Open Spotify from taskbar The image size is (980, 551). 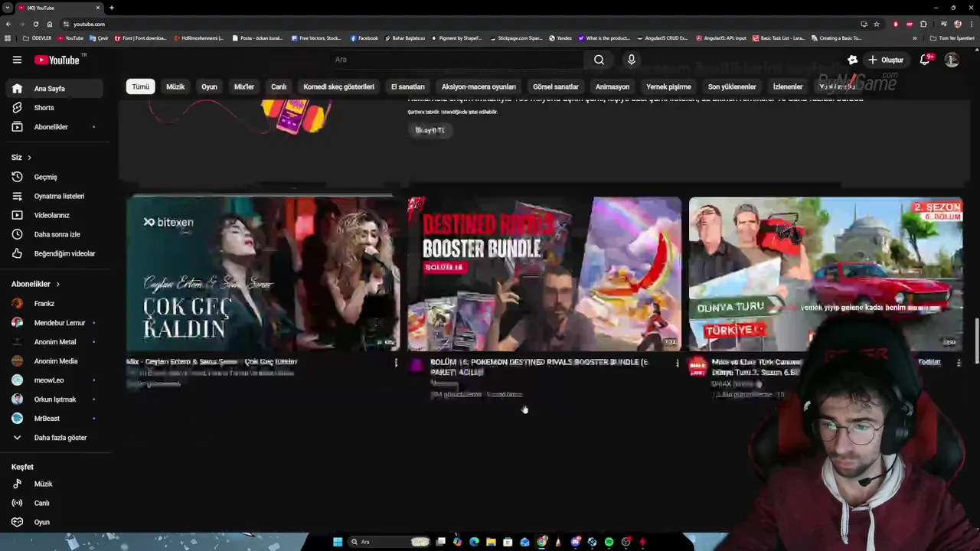(609, 542)
